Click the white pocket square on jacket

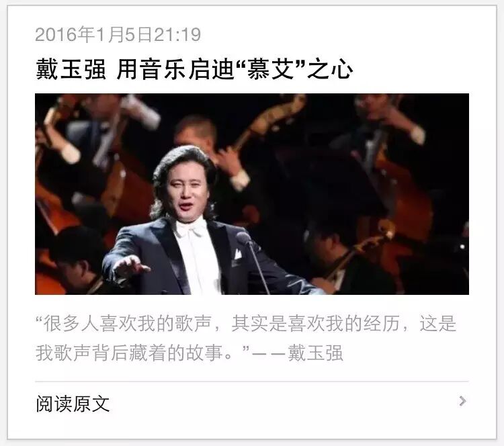pyautogui.click(x=237, y=253)
